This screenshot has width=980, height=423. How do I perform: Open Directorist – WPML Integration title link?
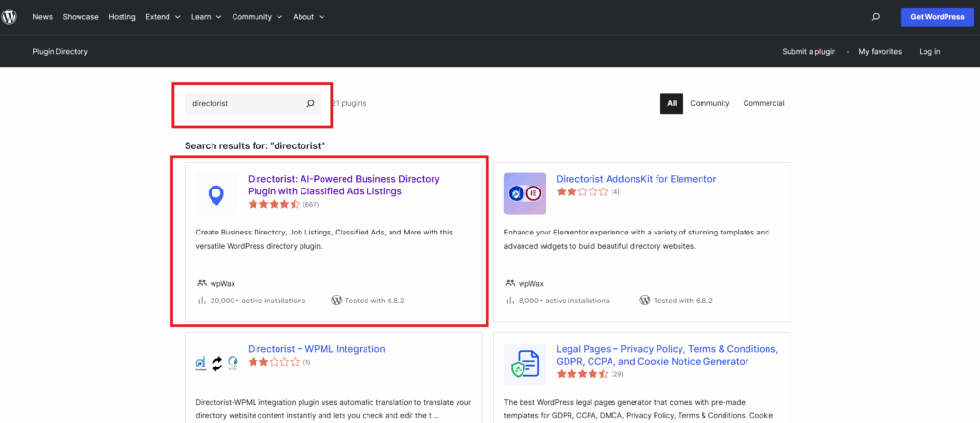316,349
